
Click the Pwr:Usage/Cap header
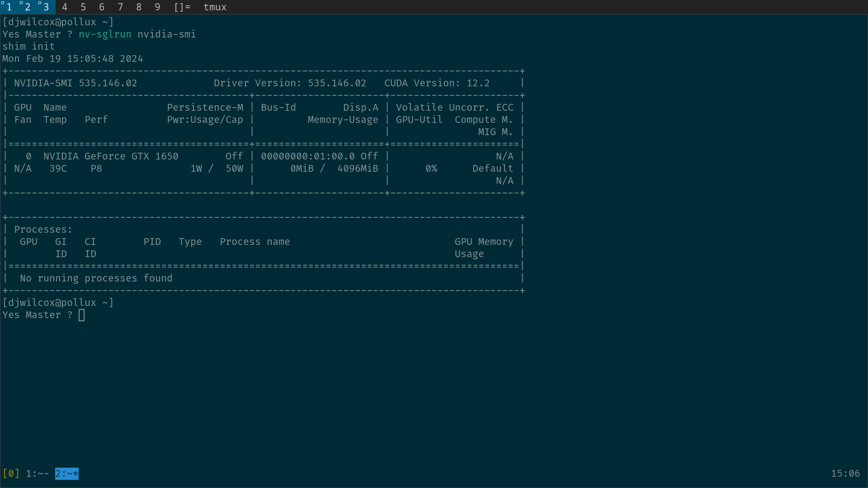205,120
